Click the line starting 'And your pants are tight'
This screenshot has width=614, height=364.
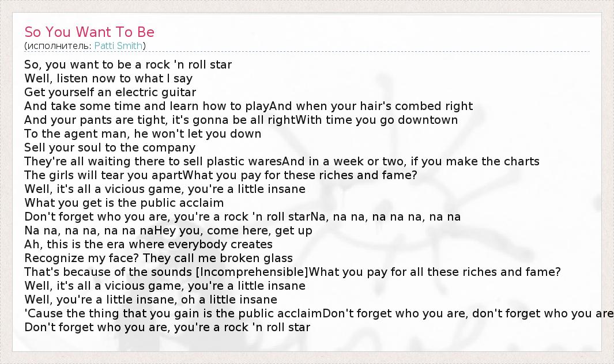click(241, 120)
